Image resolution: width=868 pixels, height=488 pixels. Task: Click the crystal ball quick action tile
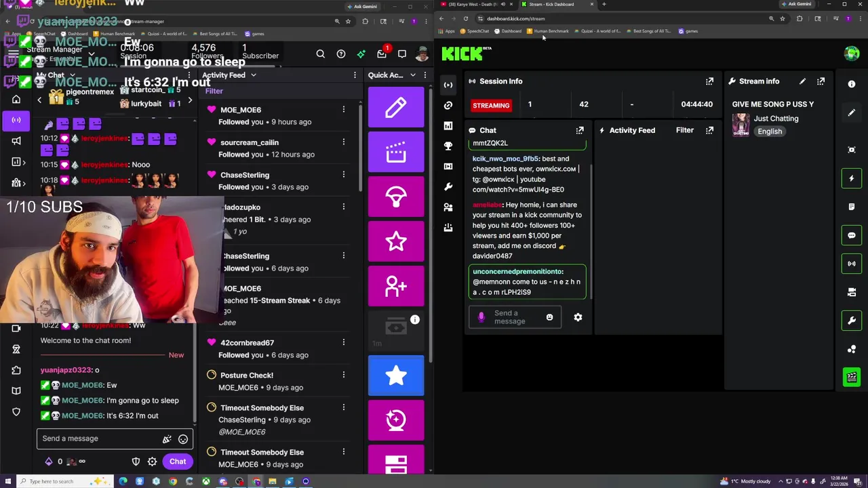[396, 420]
